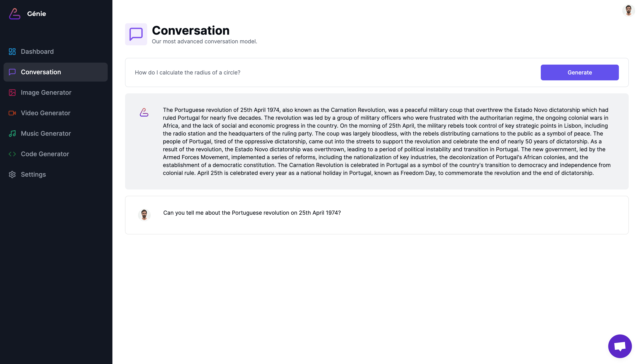Click the Conversation header chat icon
Viewport: 639px width, 364px height.
(136, 34)
